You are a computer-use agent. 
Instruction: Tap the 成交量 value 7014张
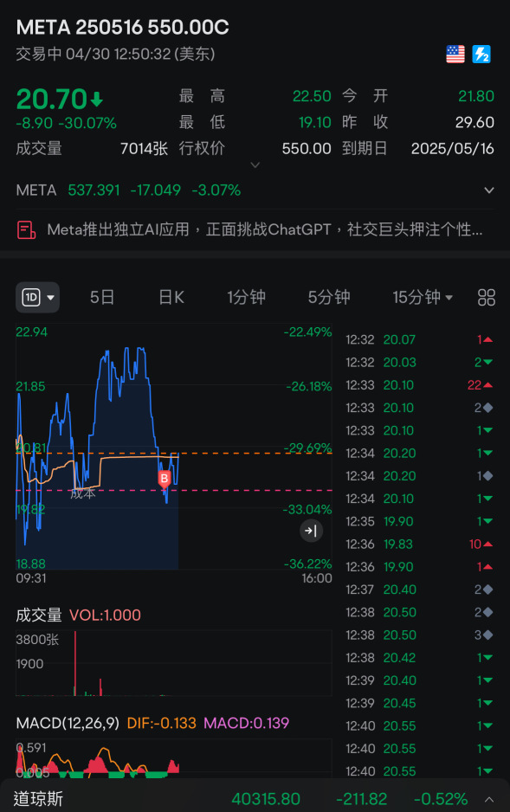(144, 149)
